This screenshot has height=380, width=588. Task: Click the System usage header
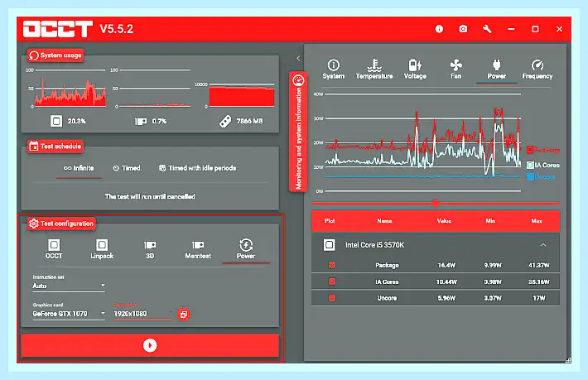(55, 55)
